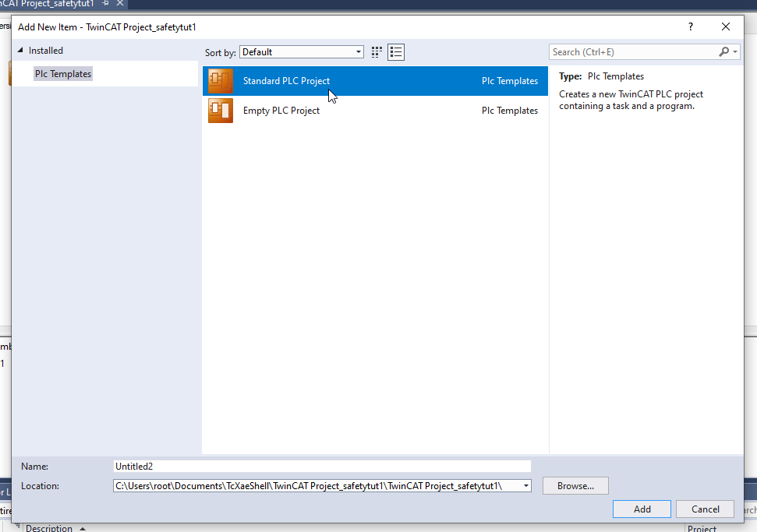
Task: Click the dialog help question mark
Action: [691, 27]
